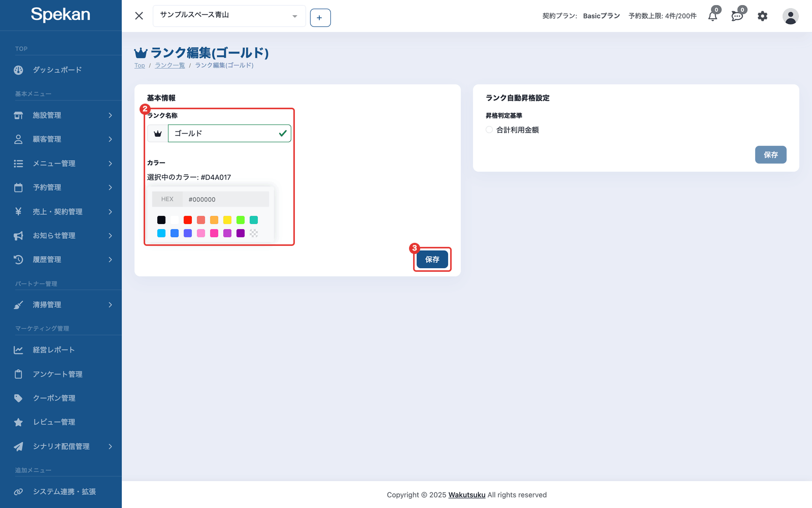Open the settings gear icon
The image size is (812, 508).
click(762, 16)
